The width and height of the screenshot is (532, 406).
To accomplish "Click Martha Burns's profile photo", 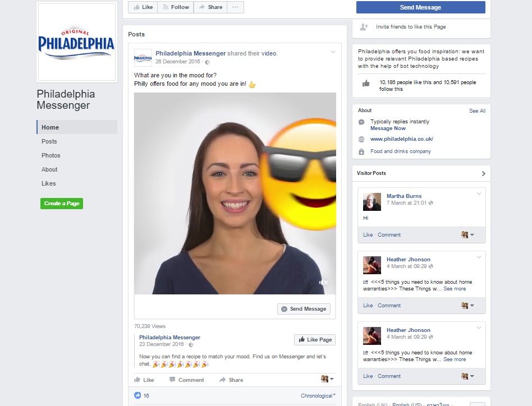I will [x=372, y=202].
